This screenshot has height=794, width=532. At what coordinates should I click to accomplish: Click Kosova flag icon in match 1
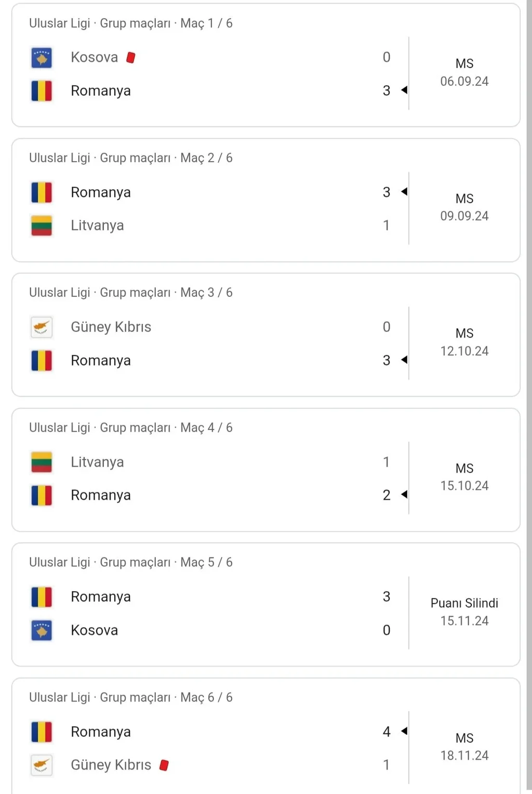(42, 58)
